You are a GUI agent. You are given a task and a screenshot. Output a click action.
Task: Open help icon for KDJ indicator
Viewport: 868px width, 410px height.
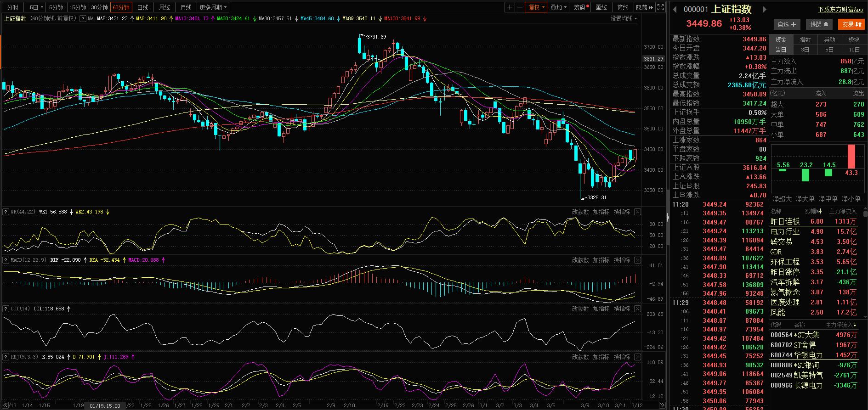coord(6,357)
